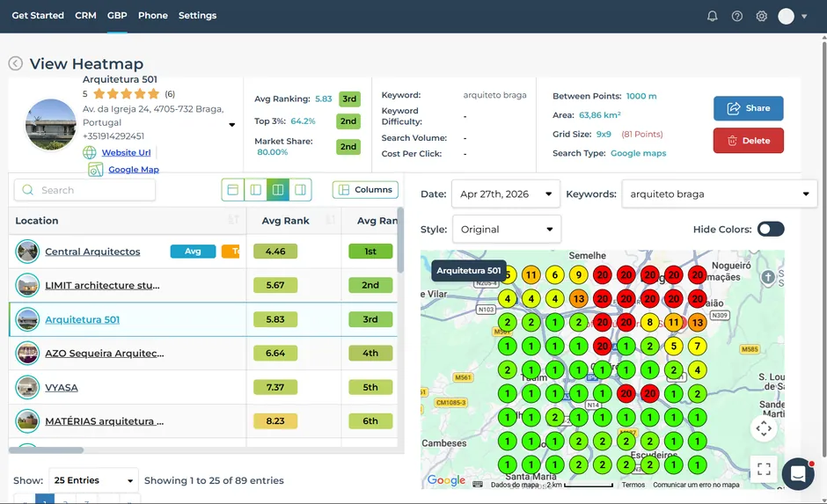Open the chat support widget
The height and width of the screenshot is (504, 827).
[798, 474]
